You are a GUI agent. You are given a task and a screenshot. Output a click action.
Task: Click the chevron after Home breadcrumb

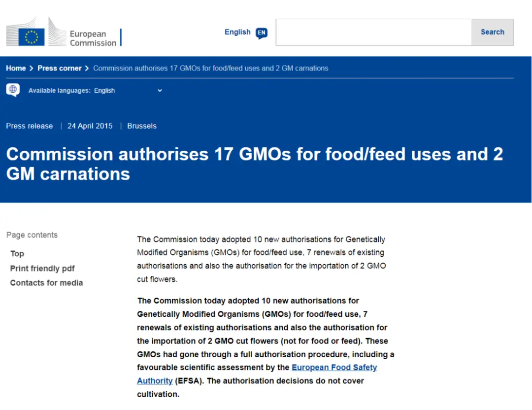(32, 68)
